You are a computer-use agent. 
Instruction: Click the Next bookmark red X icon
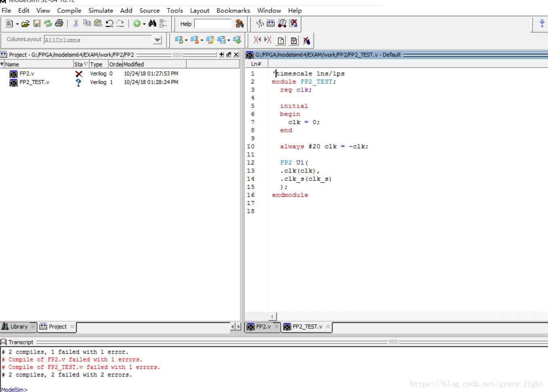(x=268, y=40)
